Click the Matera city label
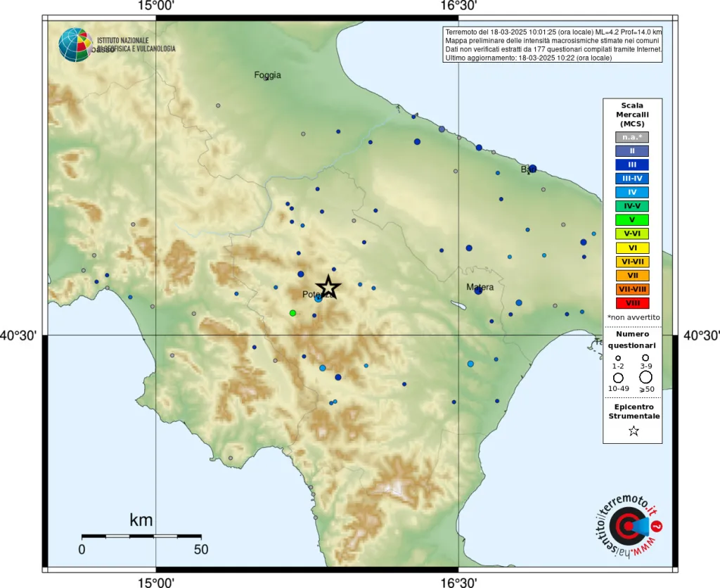 pyautogui.click(x=480, y=287)
